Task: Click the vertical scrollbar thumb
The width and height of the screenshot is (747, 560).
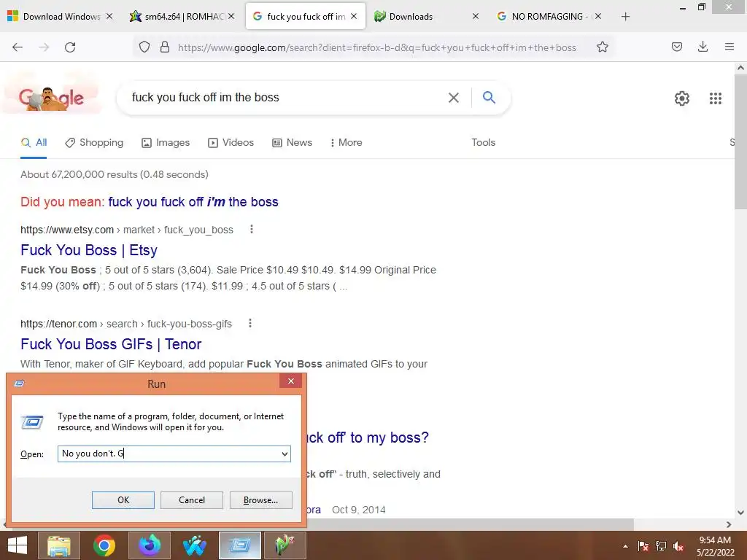Action: click(x=740, y=141)
